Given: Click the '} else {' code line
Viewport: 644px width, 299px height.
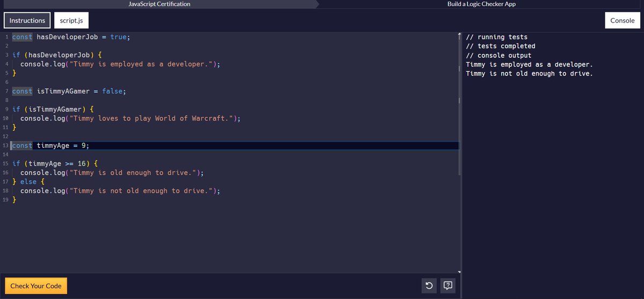Looking at the screenshot, I should click(x=28, y=182).
